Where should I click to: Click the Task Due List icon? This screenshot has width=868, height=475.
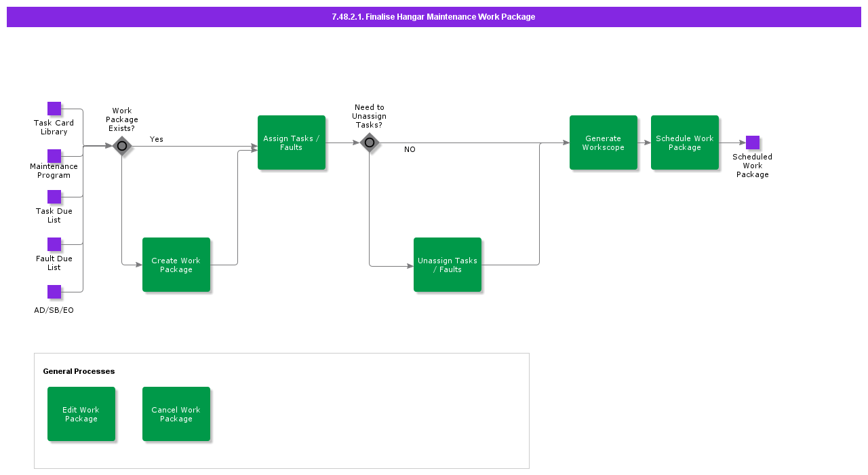(54, 197)
